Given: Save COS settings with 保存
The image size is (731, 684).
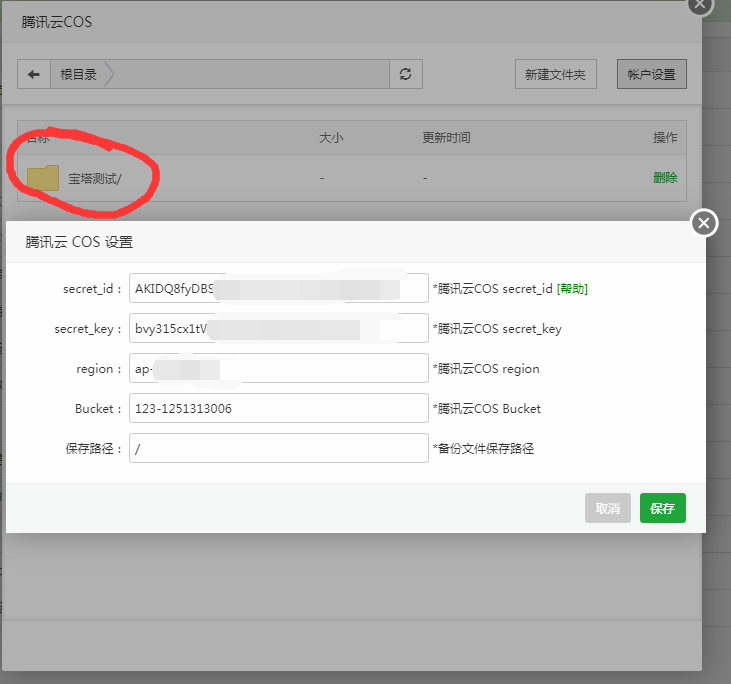Looking at the screenshot, I should 662,508.
